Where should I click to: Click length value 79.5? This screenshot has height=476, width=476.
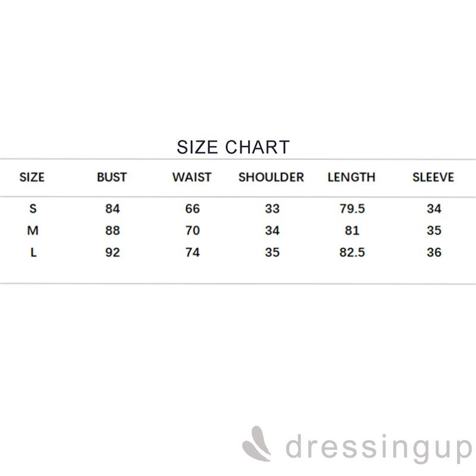coord(352,209)
